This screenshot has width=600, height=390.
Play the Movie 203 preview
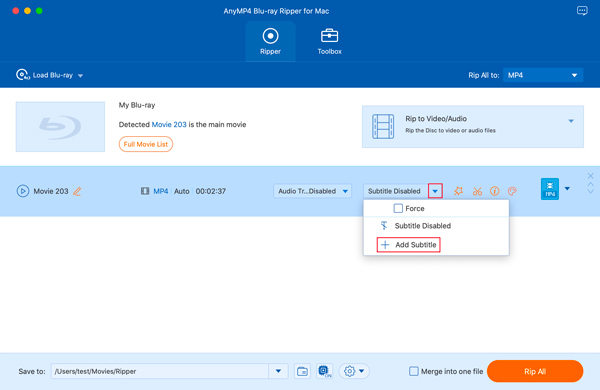click(23, 191)
